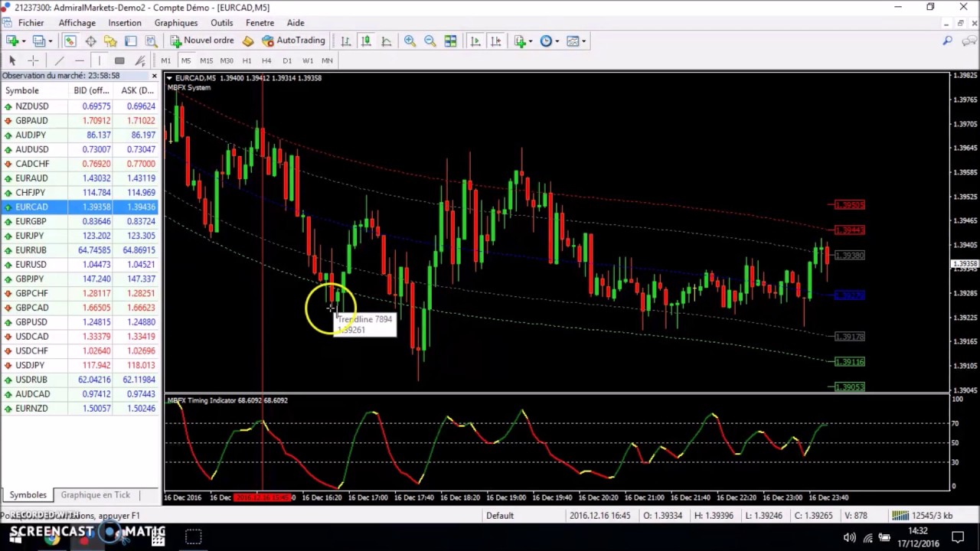Select USDRUB row in market watch
Screen dimensions: 980x551
pyautogui.click(x=80, y=380)
